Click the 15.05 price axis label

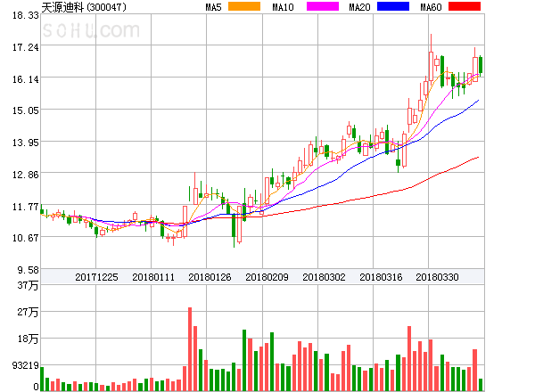pyautogui.click(x=26, y=110)
